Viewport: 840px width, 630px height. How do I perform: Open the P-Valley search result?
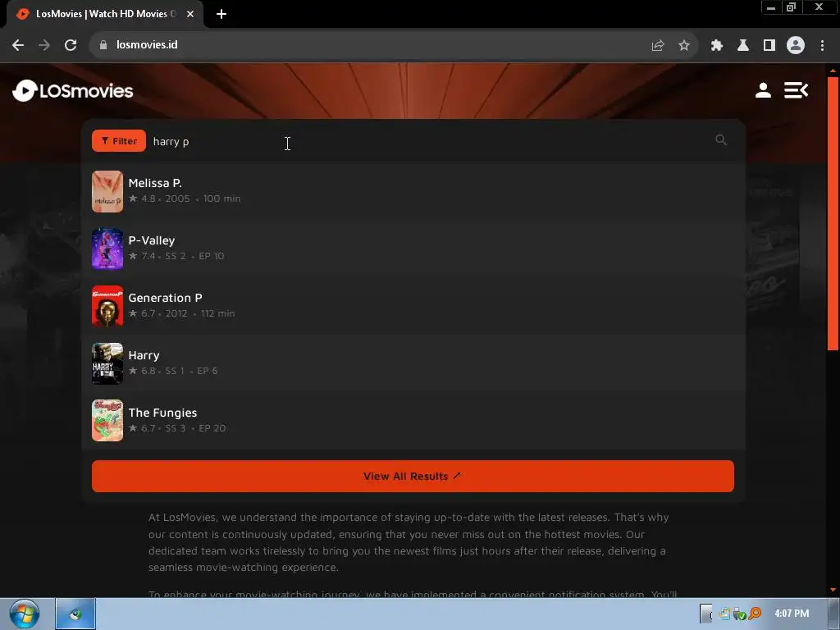[413, 249]
